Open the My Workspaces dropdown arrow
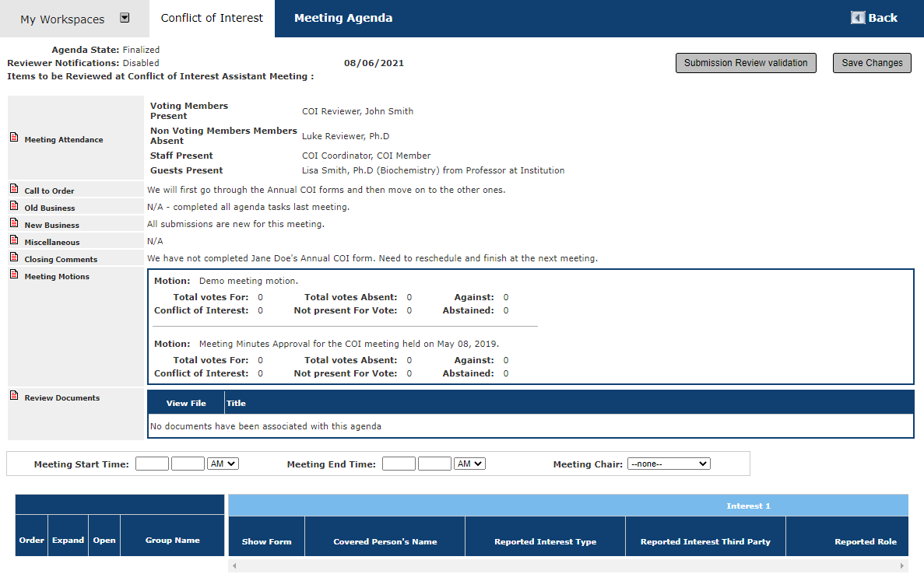This screenshot has width=924, height=581. [x=125, y=18]
